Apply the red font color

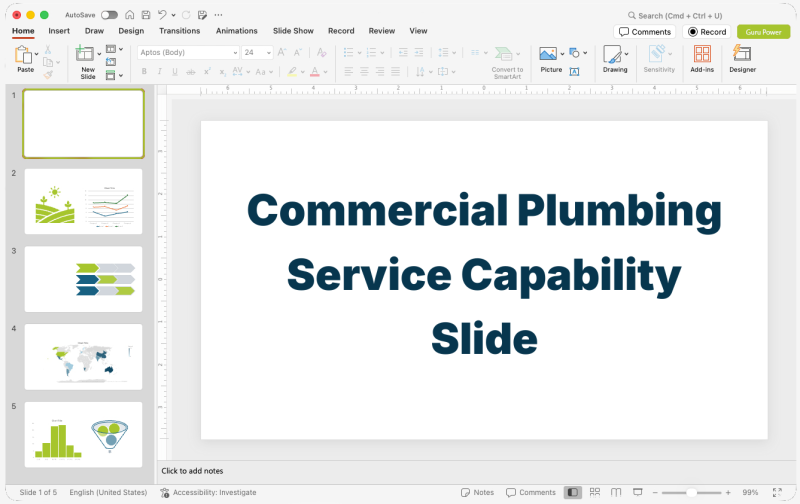315,72
